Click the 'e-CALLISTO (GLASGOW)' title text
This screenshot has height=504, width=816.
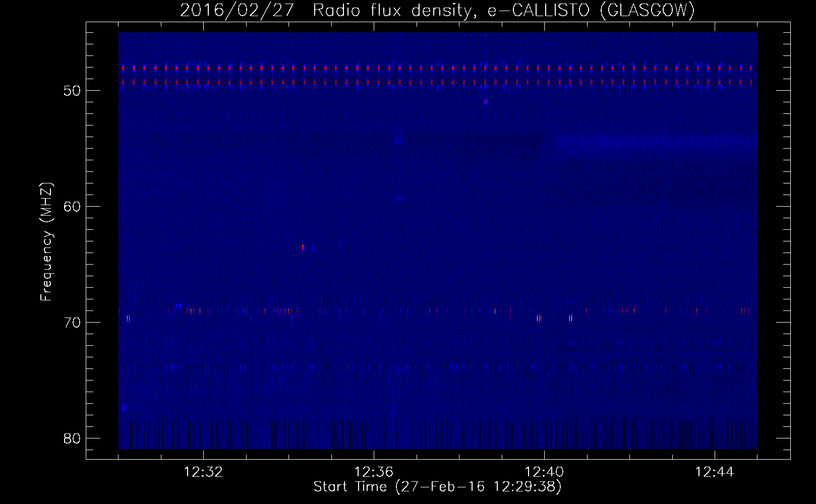[x=591, y=10]
